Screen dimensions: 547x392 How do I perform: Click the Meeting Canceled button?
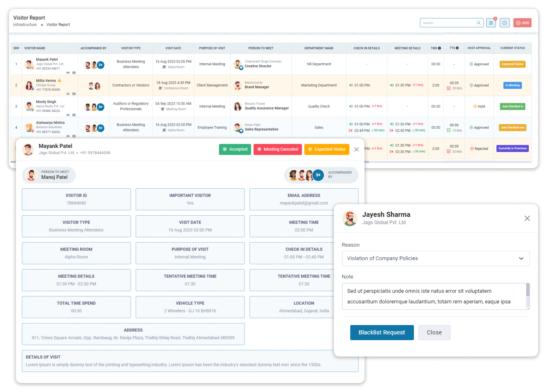coord(278,149)
